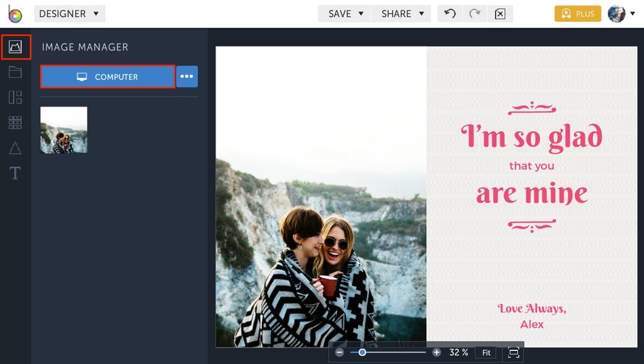
Task: Select the Text tool icon
Action: pos(15,173)
